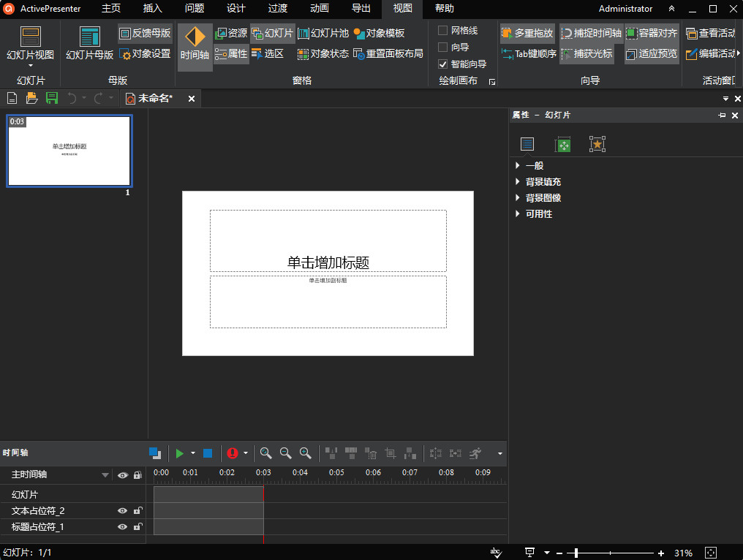Play the timeline preview
Viewport: 743px width, 560px height.
179,453
